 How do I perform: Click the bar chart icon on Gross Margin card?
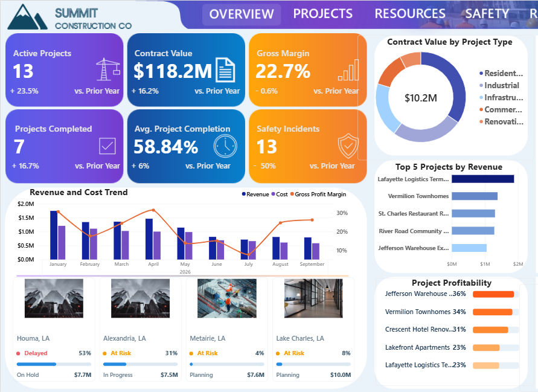[x=348, y=71]
